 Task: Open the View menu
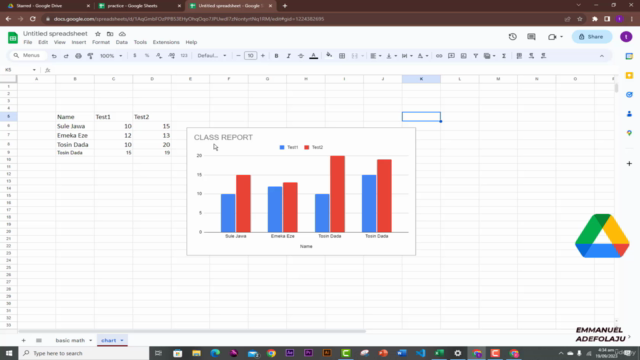[x=60, y=42]
